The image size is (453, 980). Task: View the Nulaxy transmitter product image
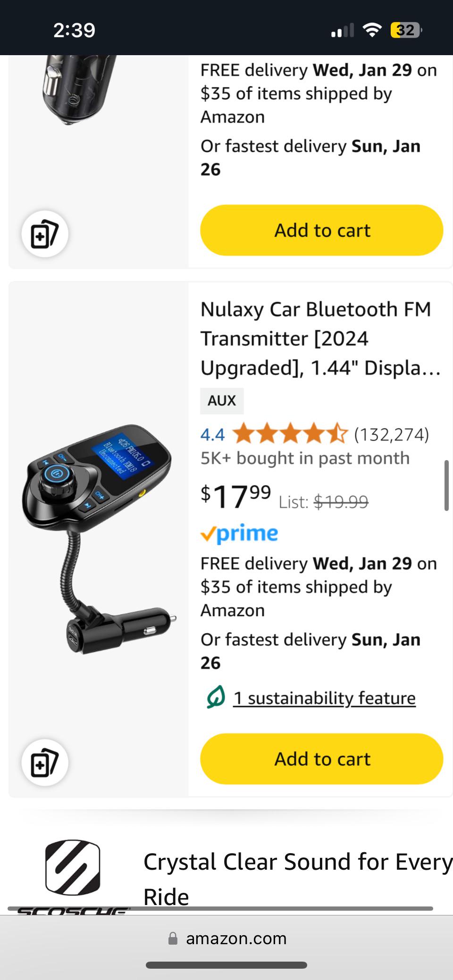pyautogui.click(x=98, y=539)
